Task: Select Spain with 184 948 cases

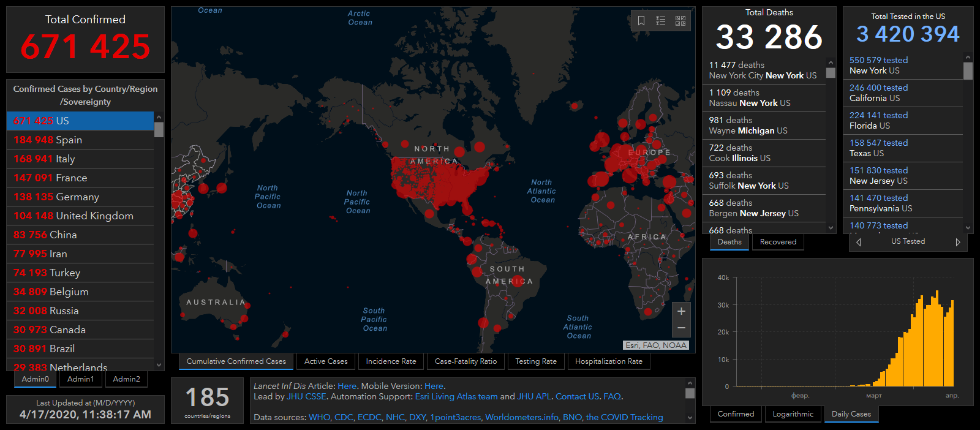Action: (x=80, y=140)
